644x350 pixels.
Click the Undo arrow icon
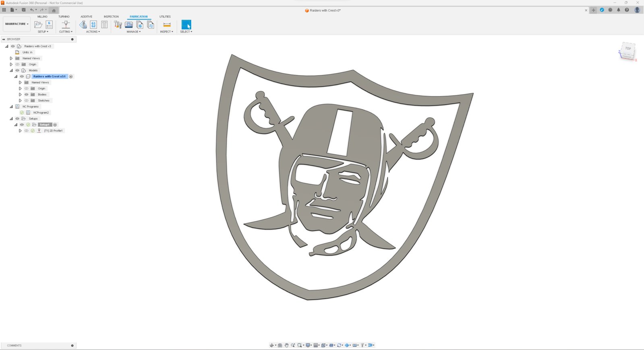click(31, 10)
